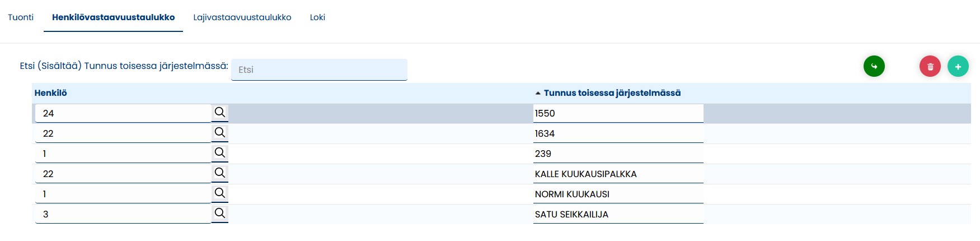Screen dimensions: 980x241
Task: Click the 1550 tunnus field
Action: (618, 113)
